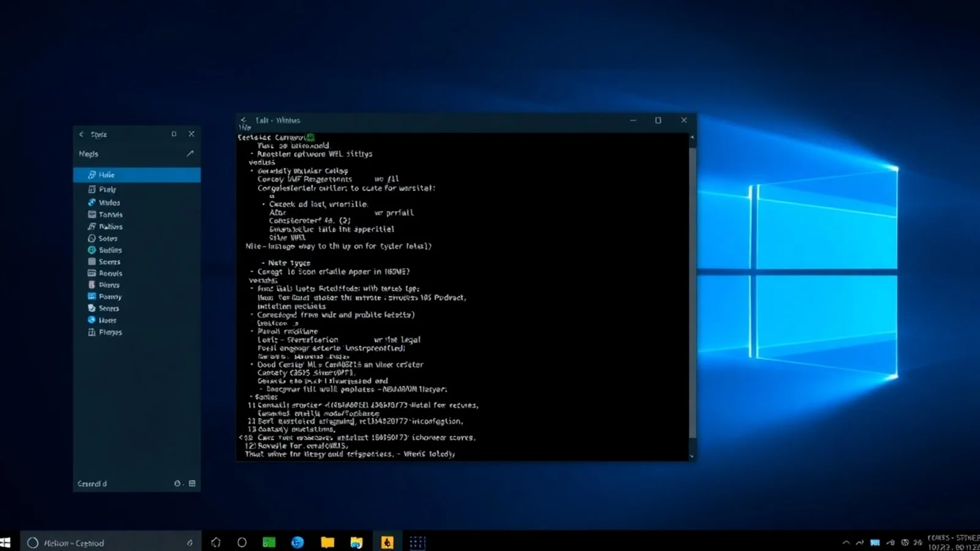980x551 pixels.
Task: Click the taskbar search box
Action: point(111,542)
